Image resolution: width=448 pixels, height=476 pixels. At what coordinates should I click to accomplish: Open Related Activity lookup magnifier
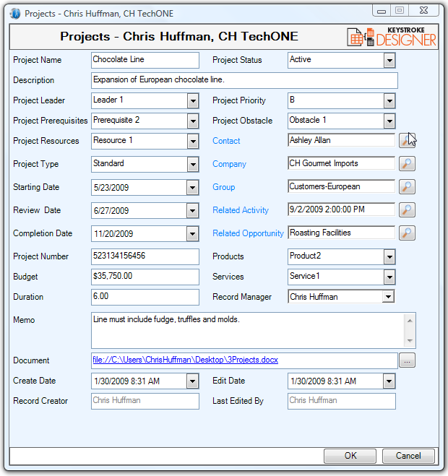(x=407, y=209)
